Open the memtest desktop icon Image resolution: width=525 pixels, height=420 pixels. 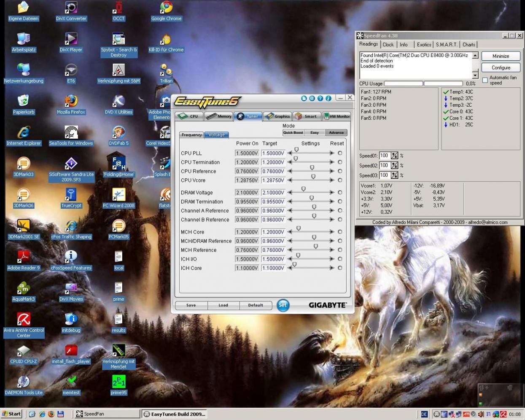(71, 382)
